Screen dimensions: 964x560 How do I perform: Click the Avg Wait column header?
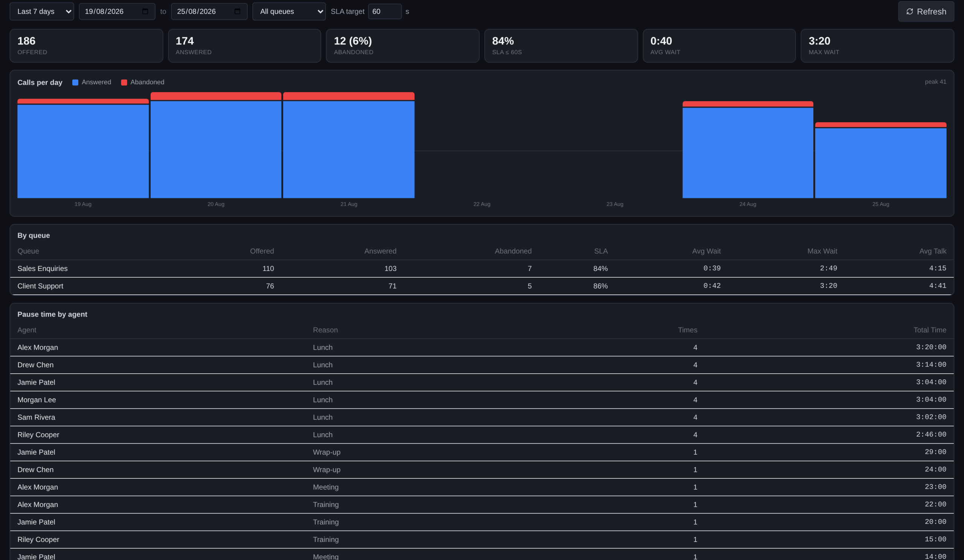tap(706, 251)
